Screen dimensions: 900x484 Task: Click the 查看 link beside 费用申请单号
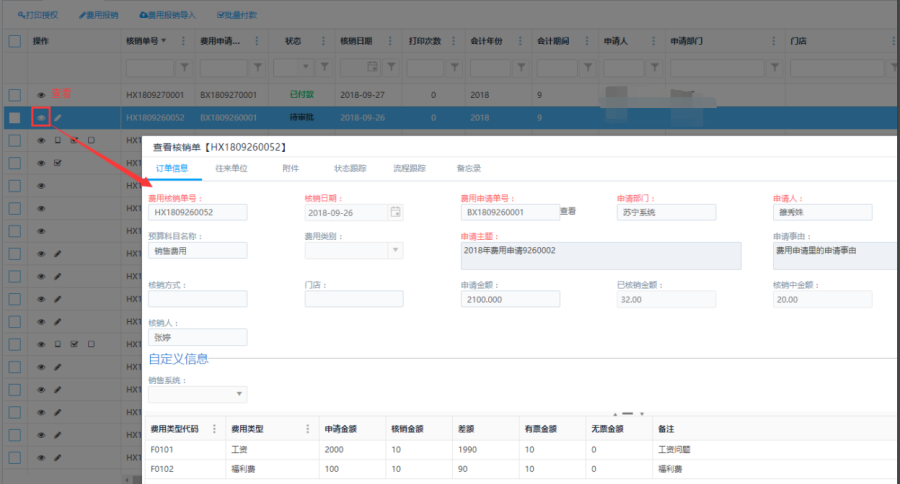click(x=568, y=212)
